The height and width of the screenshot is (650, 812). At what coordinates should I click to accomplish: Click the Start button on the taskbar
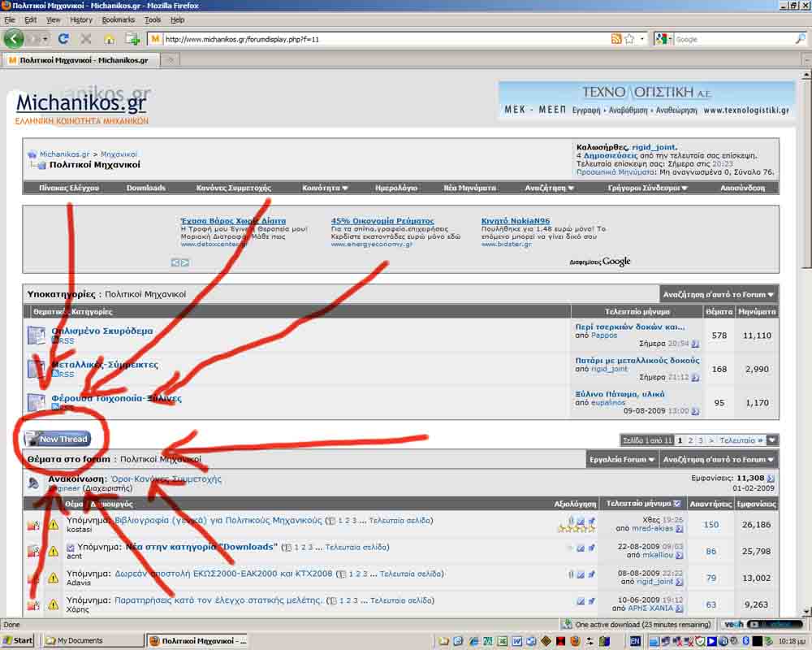[x=18, y=640]
